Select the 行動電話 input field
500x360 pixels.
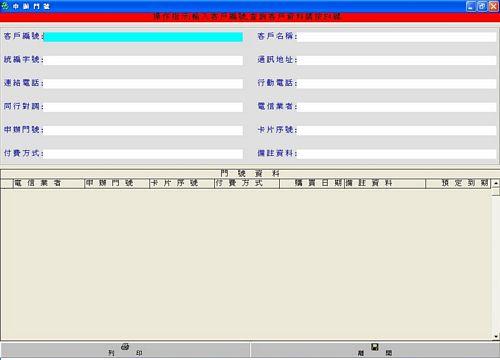(x=397, y=84)
